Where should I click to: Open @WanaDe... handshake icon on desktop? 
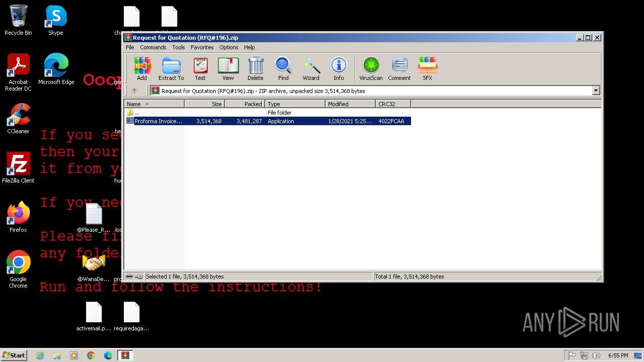tap(94, 268)
